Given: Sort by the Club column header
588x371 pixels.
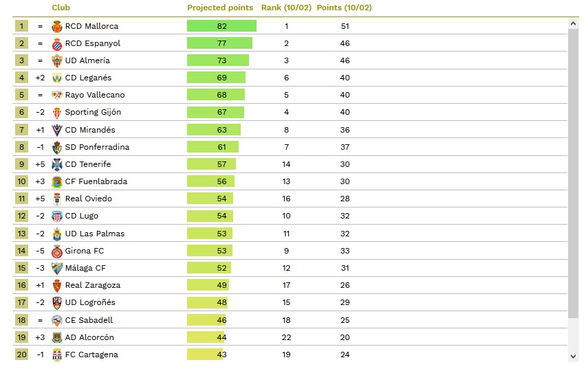Looking at the screenshot, I should click(61, 8).
